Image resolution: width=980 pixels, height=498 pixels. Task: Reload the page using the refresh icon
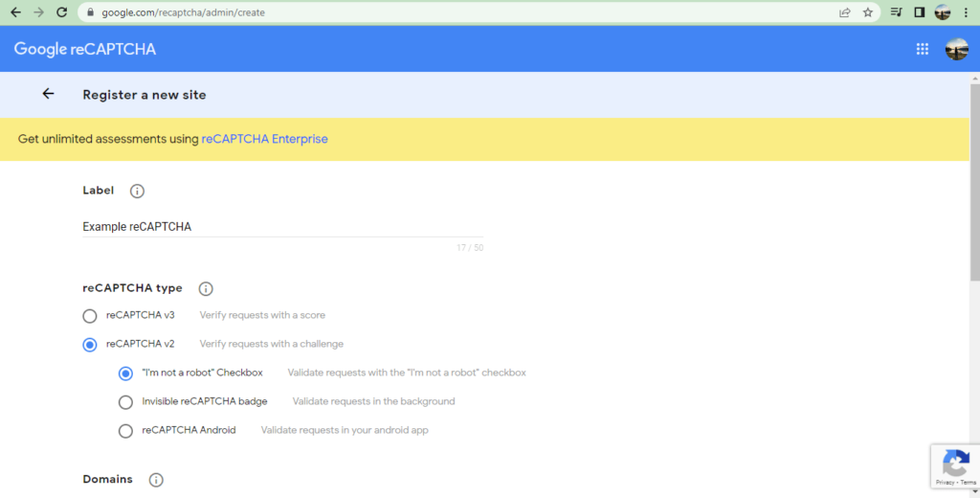pyautogui.click(x=62, y=12)
